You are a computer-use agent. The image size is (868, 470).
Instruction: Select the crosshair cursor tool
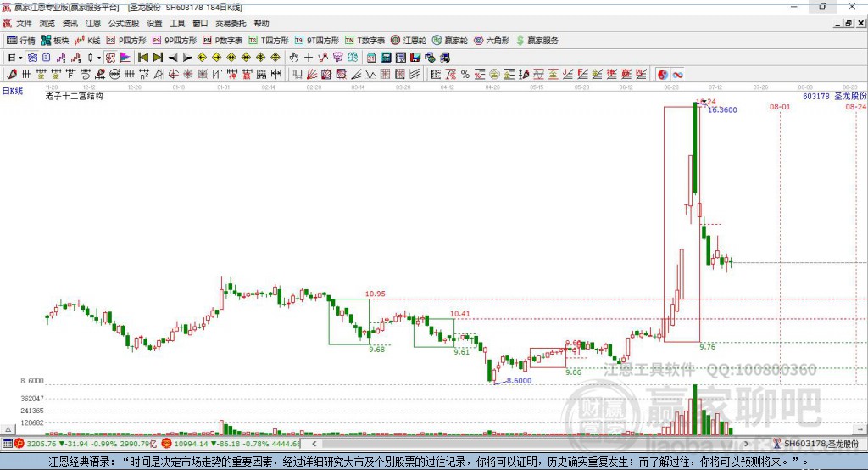click(309, 57)
